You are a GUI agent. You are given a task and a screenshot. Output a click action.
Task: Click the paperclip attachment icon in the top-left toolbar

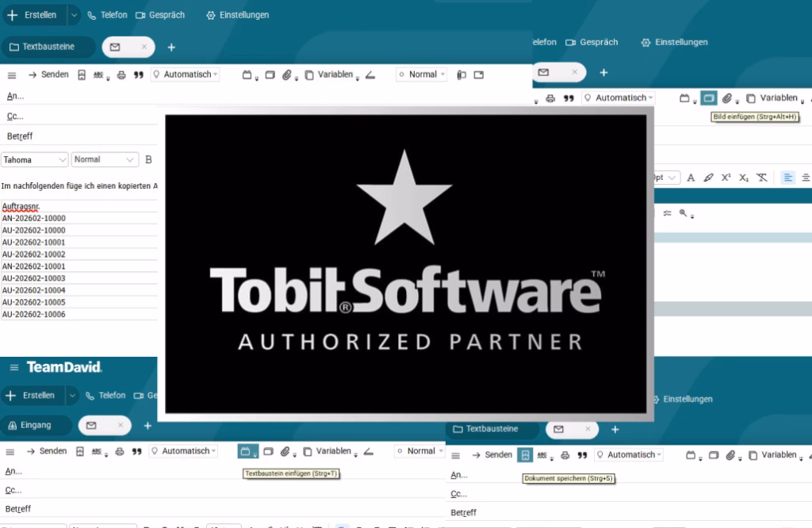coord(288,75)
